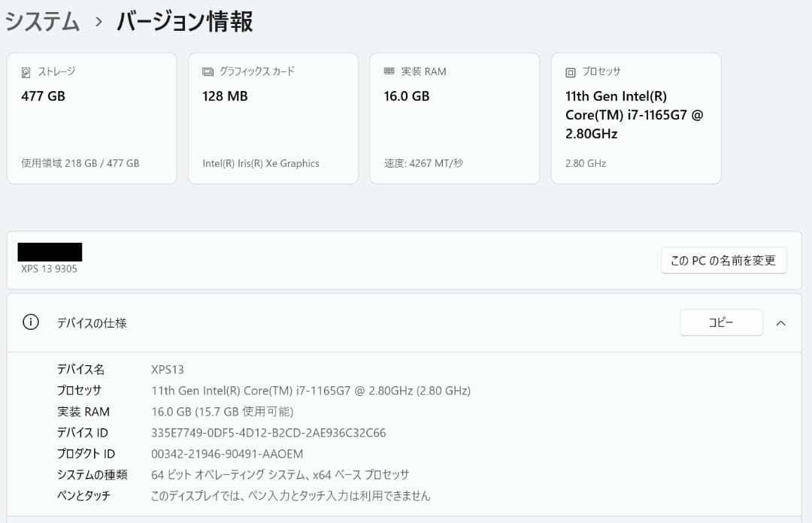
Task: Click the redacted device name thumbnail
Action: (48, 251)
